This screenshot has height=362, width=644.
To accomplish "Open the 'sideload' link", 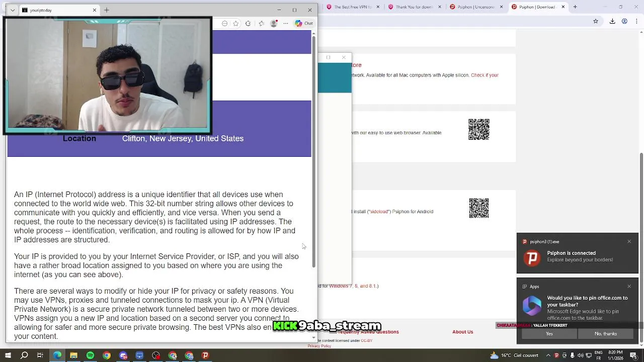I will click(379, 212).
